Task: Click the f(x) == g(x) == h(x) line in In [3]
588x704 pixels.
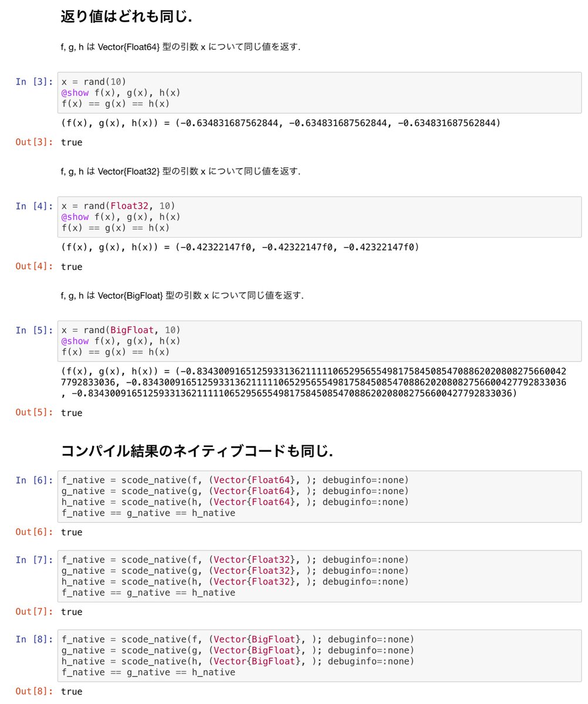Action: (x=115, y=104)
